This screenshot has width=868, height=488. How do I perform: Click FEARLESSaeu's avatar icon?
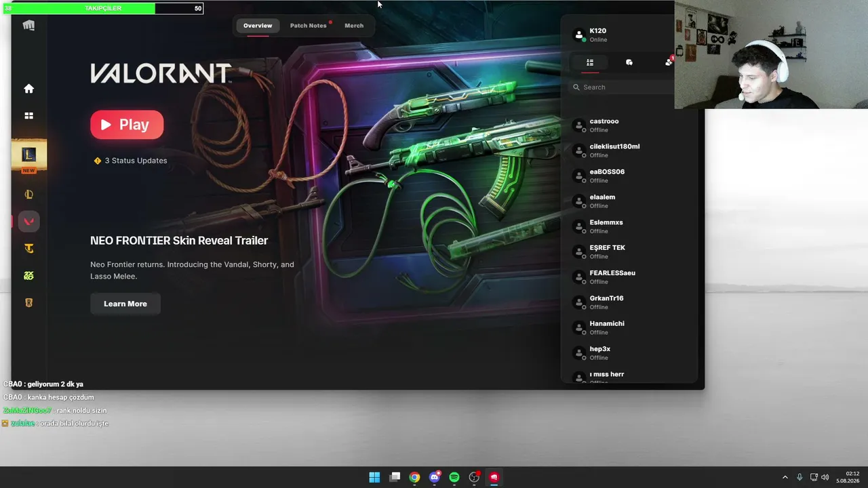[579, 277]
